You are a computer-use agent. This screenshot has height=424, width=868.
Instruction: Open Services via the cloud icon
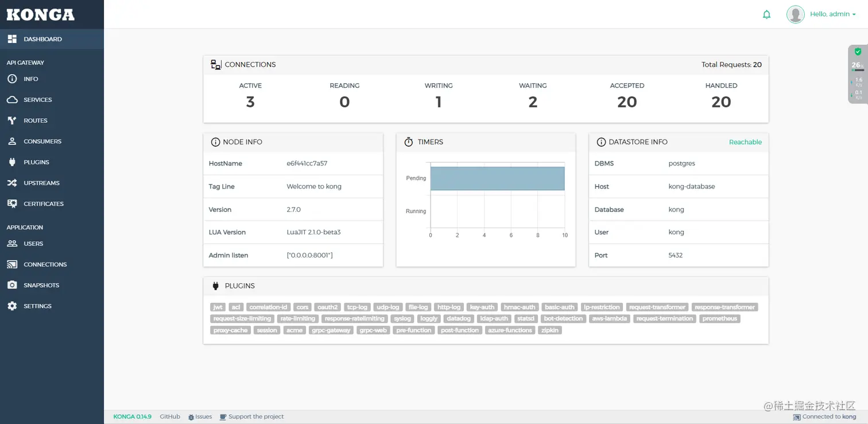coord(12,100)
